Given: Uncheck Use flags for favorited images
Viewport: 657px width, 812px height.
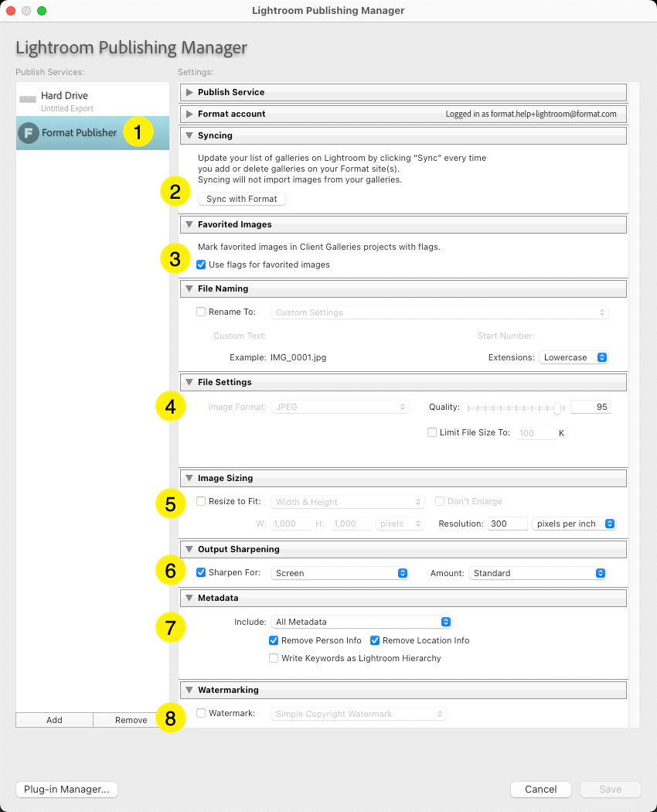Looking at the screenshot, I should [x=201, y=264].
